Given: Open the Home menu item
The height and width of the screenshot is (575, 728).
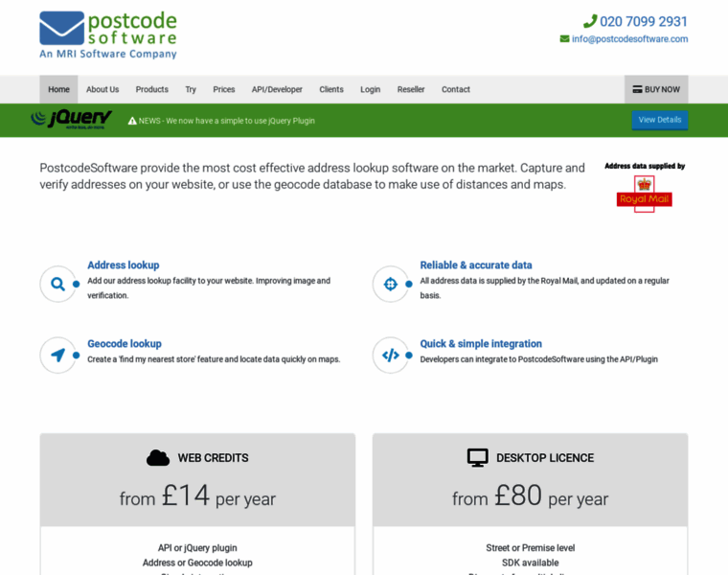Looking at the screenshot, I should pos(58,89).
